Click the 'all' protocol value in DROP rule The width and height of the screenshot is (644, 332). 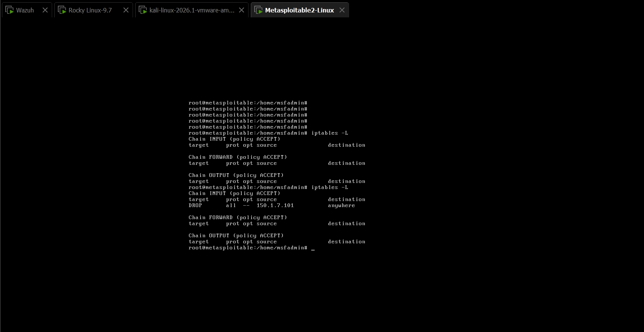[231, 206]
